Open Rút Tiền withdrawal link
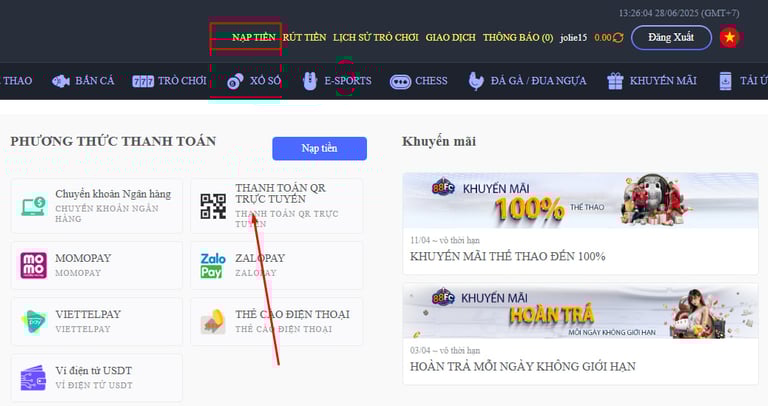 point(304,38)
